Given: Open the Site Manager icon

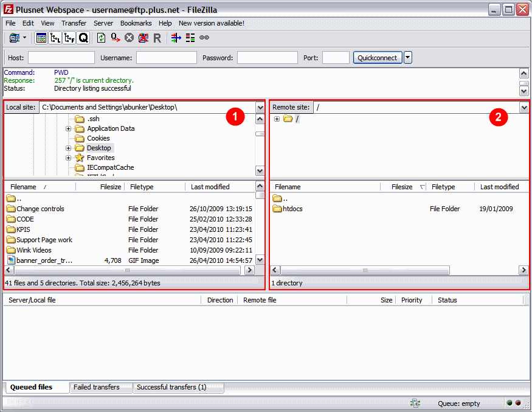Looking at the screenshot, I should tap(15, 38).
